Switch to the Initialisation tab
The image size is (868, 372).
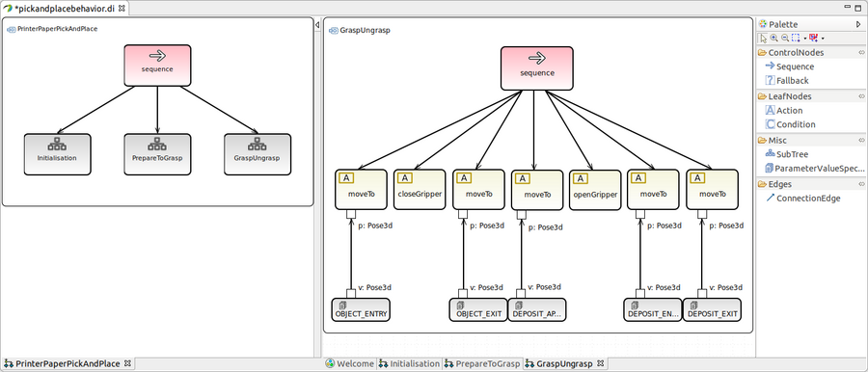click(409, 363)
